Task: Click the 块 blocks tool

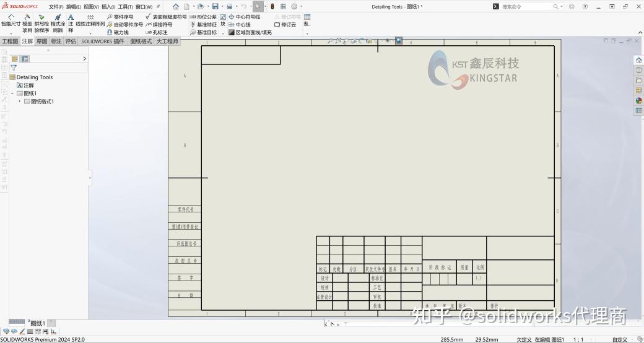Action: coord(222,20)
